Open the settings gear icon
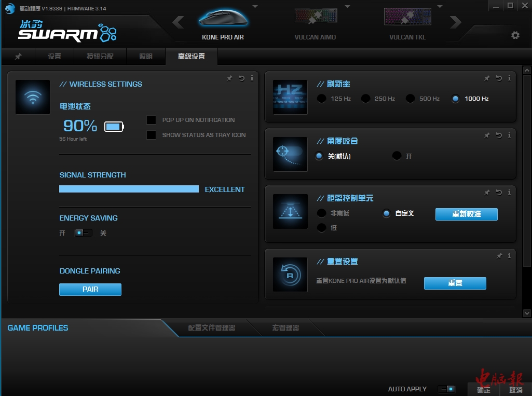Viewport: 532px width, 396px height. point(515,35)
